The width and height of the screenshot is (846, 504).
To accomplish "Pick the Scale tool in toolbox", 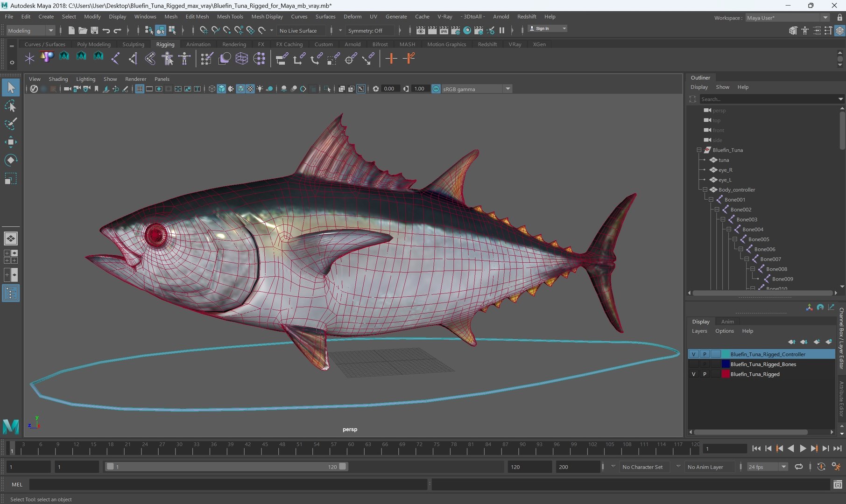I will click(10, 179).
